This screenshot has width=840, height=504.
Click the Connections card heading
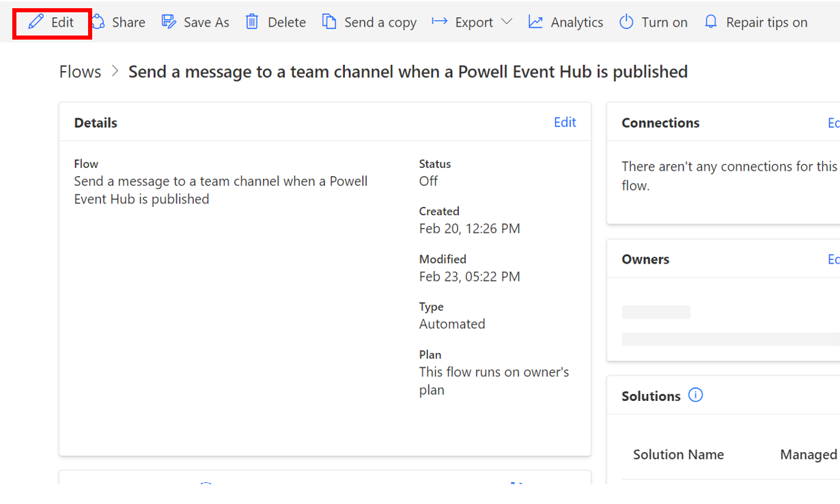click(660, 123)
